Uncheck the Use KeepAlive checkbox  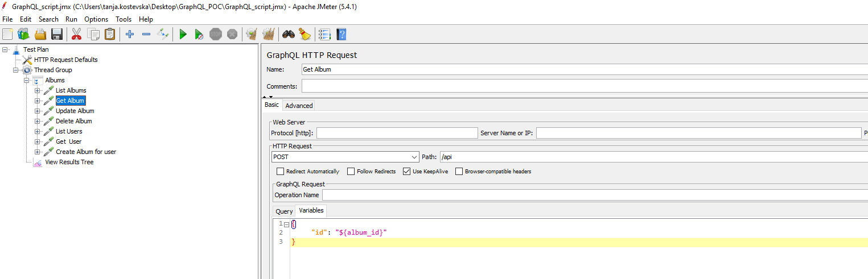[x=406, y=171]
